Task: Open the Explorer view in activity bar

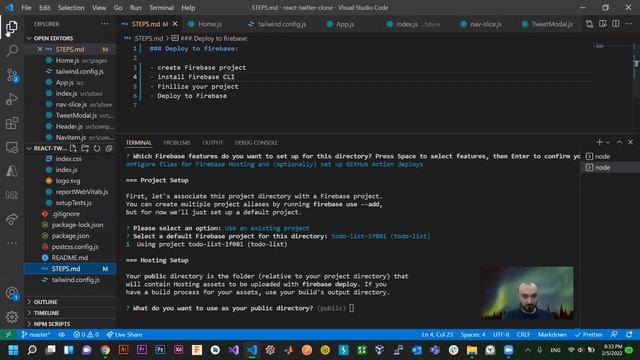Action: point(11,27)
